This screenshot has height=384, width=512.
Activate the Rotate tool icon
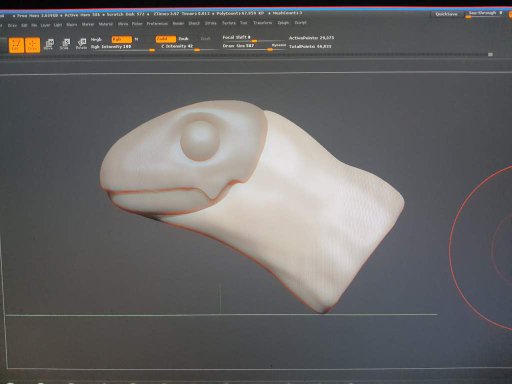81,44
